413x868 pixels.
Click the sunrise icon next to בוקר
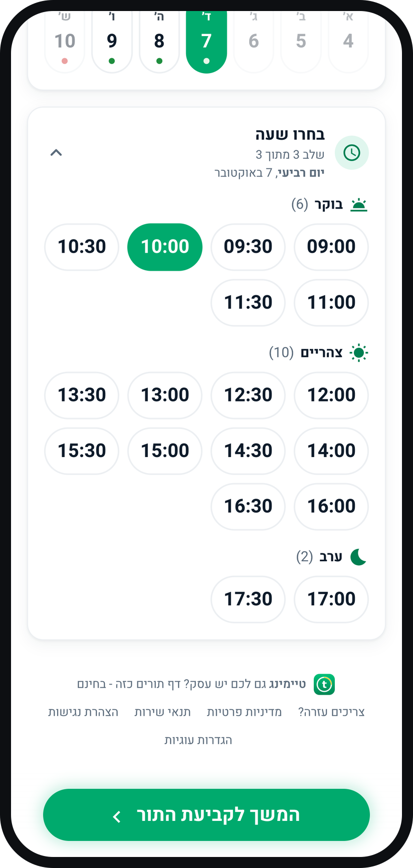tap(359, 204)
